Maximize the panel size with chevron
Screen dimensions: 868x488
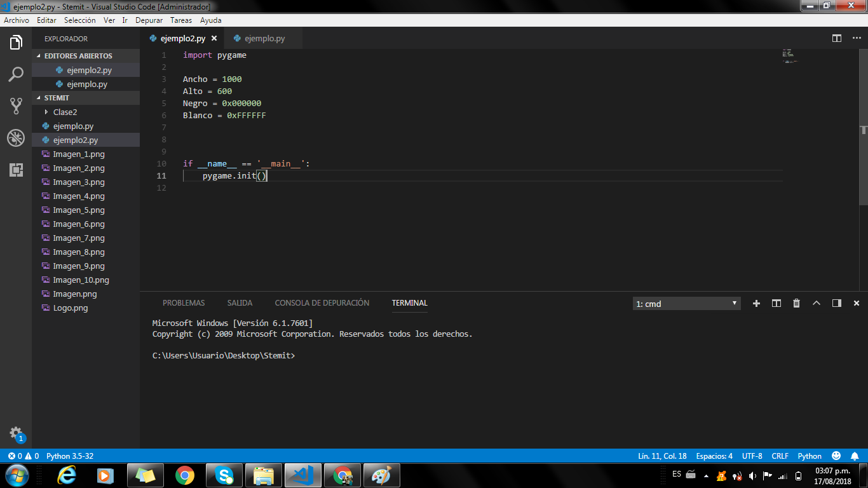point(817,304)
